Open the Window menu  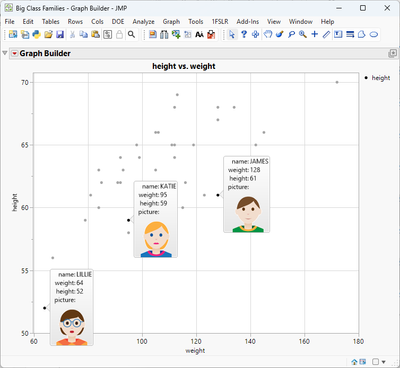[x=301, y=21]
